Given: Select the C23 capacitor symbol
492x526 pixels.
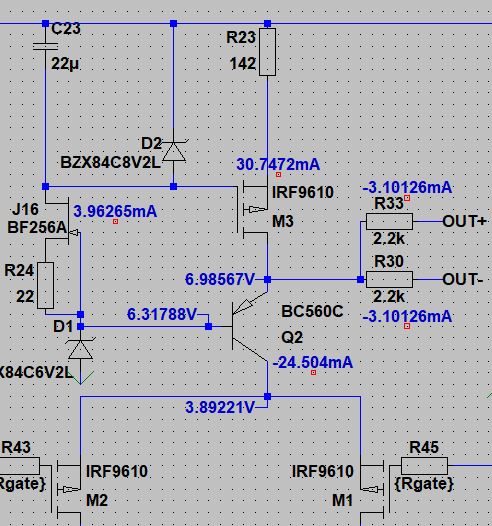Looking at the screenshot, I should coord(46,46).
